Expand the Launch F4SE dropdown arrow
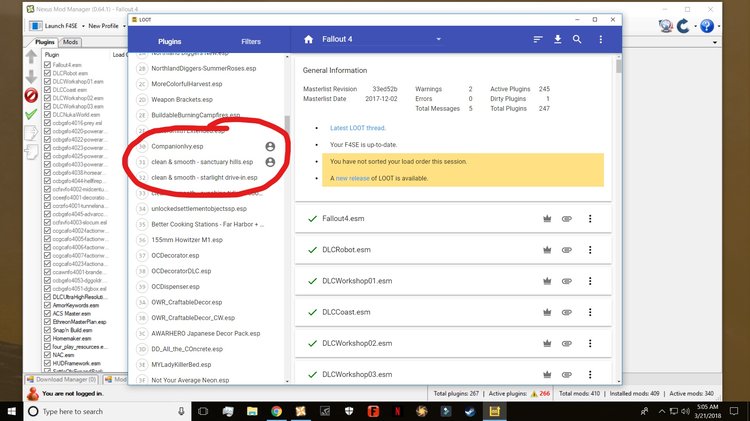Viewport: 750px width, 421px height. click(x=83, y=26)
